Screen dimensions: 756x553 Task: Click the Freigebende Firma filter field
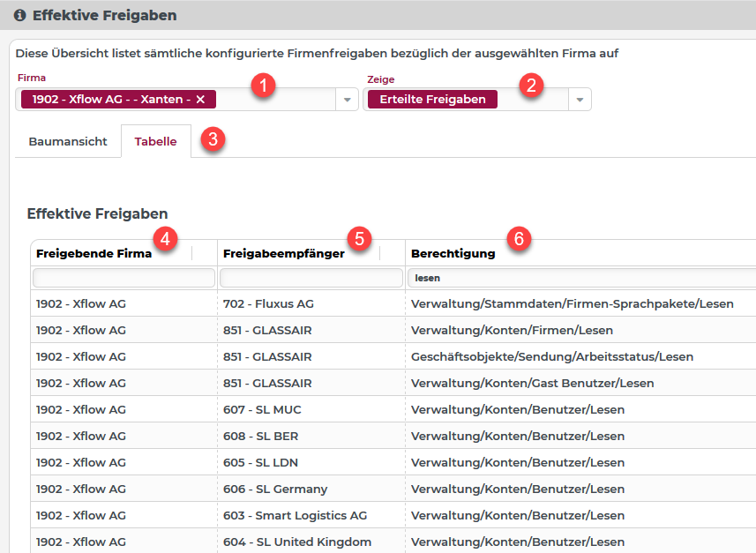[124, 278]
